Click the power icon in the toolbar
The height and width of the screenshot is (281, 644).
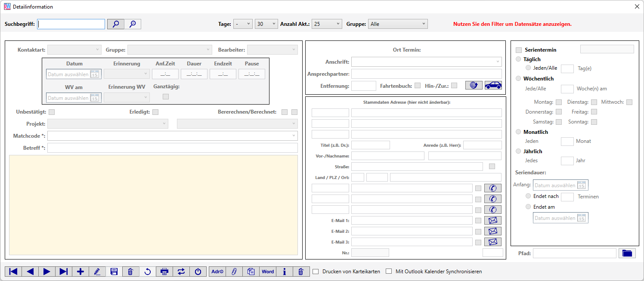(198, 272)
